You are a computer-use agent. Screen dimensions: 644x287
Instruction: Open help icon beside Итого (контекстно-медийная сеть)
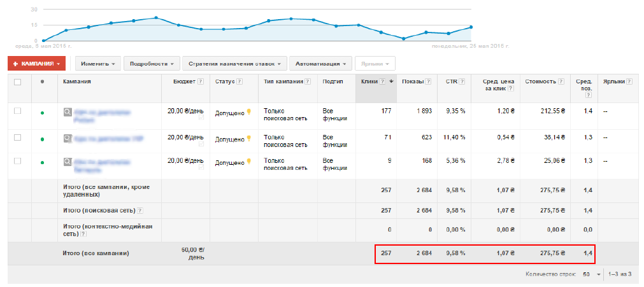[83, 234]
